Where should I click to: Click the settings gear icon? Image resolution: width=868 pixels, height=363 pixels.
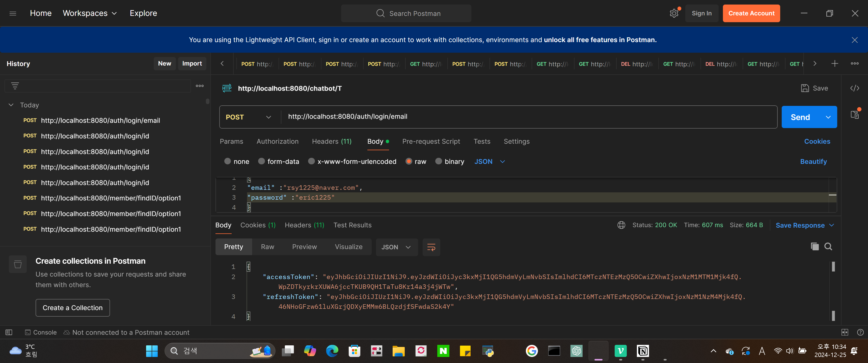coord(673,13)
